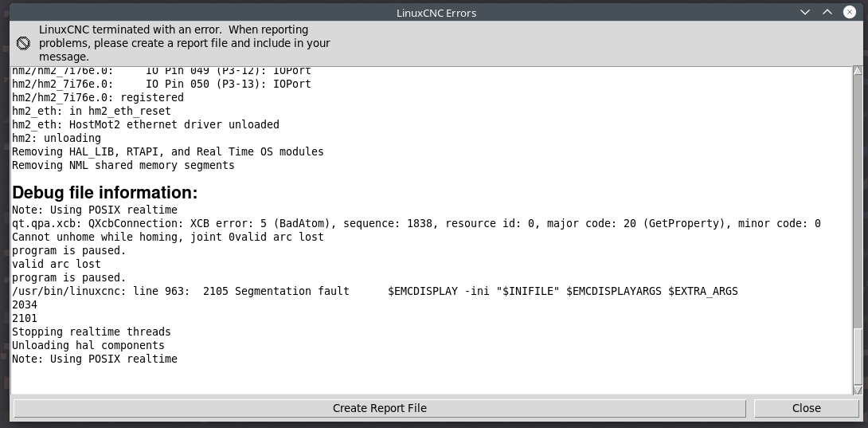Click the LinuxCNC Errors title bar
This screenshot has width=868, height=428.
pos(436,13)
